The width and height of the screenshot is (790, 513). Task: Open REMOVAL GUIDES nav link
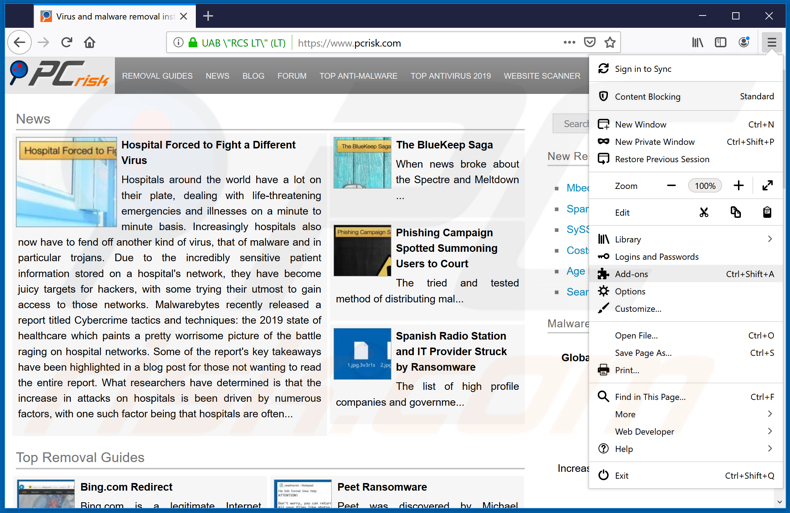[157, 76]
